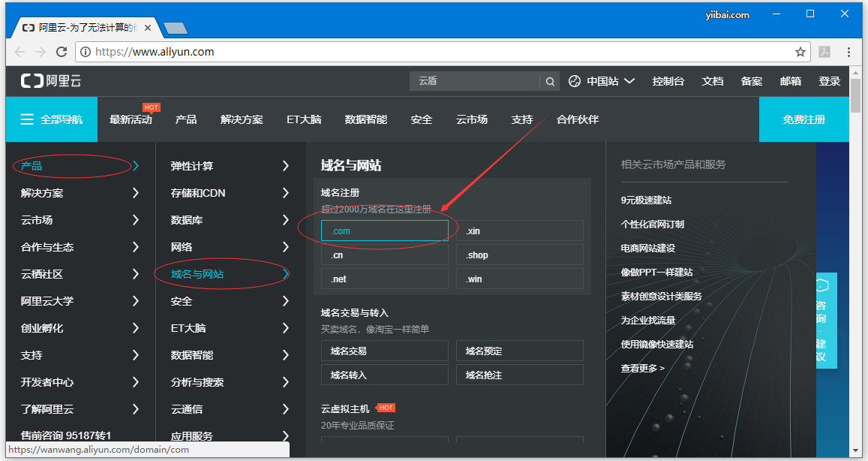Close the 阿里云 browser tab
Viewport: 868px width, 461px height.
(x=148, y=28)
